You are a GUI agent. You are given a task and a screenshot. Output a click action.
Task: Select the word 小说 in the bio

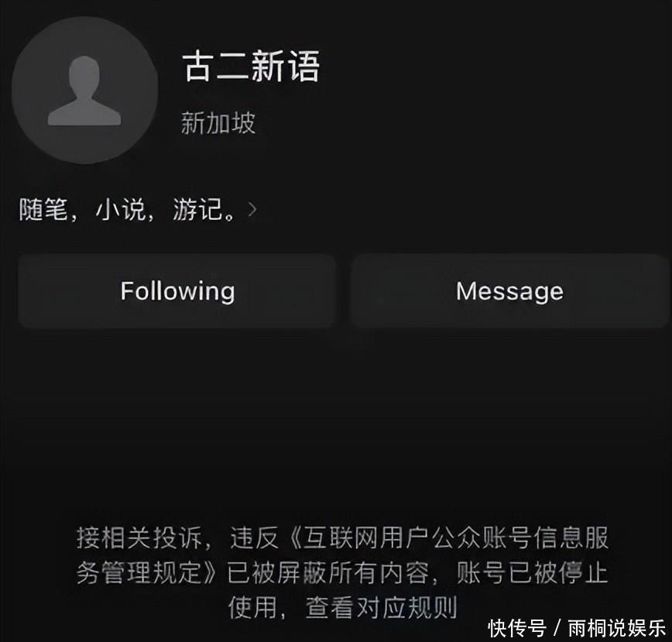[121, 210]
